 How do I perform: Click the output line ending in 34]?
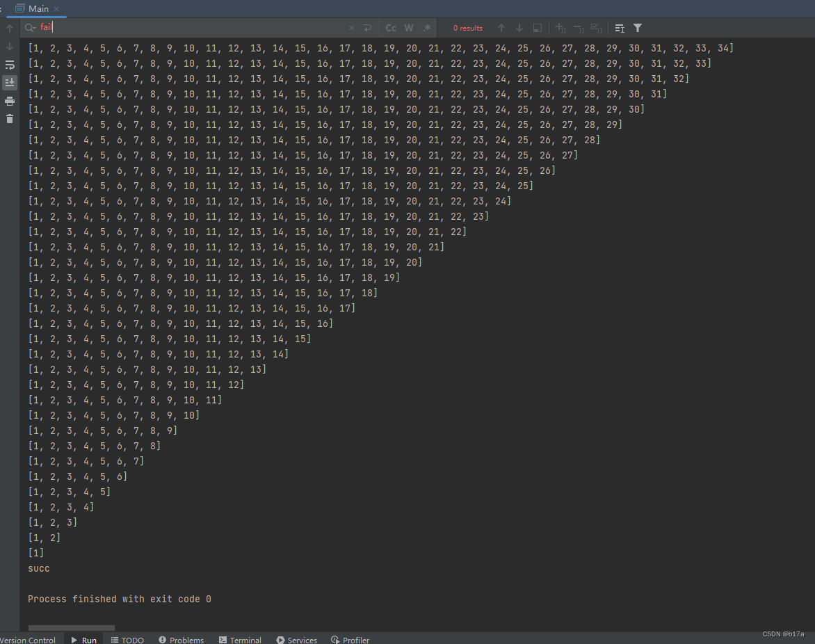381,48
